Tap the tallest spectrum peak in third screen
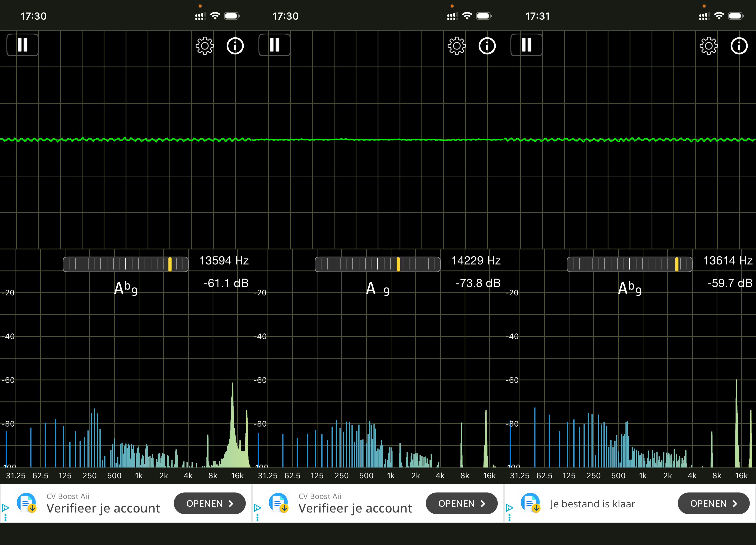The width and height of the screenshot is (756, 545). tap(736, 423)
